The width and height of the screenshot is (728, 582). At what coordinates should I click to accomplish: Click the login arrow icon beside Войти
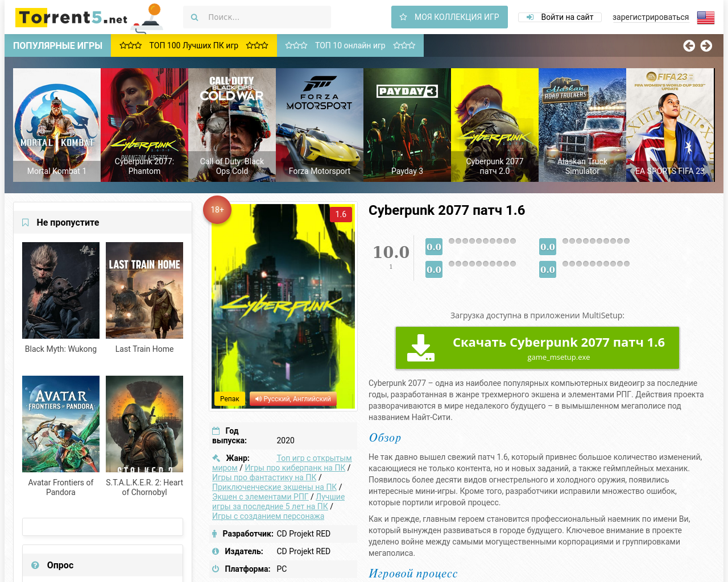click(530, 17)
